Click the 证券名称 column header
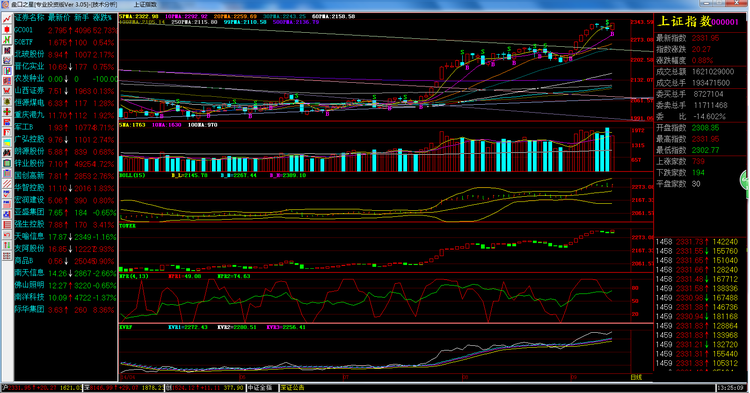The image size is (750, 393). [30, 18]
